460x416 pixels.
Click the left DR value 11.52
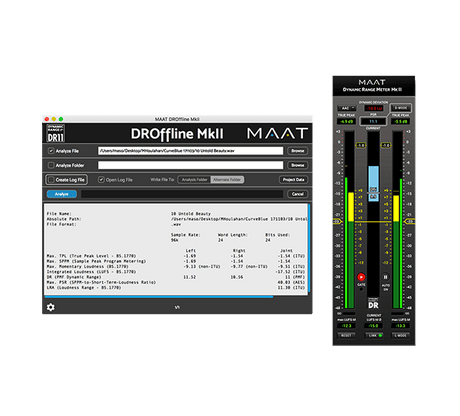(190, 277)
